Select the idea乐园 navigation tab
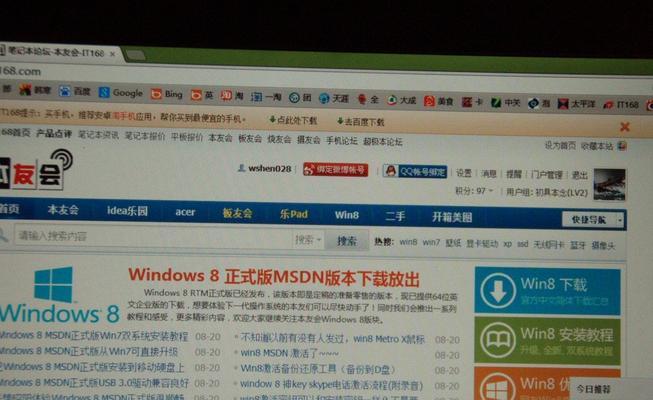Image resolution: width=653 pixels, height=400 pixels. 127,211
